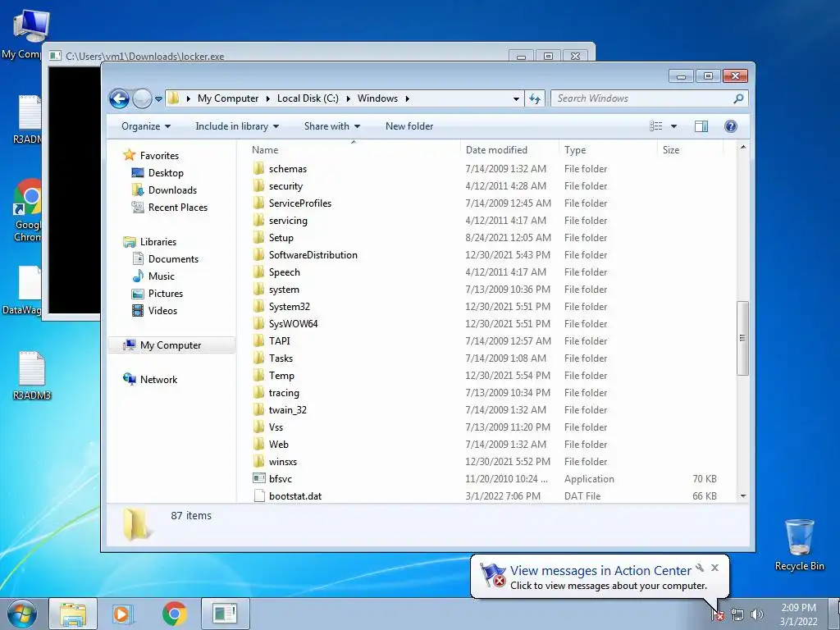Open the address bar history dropdown

(x=516, y=98)
